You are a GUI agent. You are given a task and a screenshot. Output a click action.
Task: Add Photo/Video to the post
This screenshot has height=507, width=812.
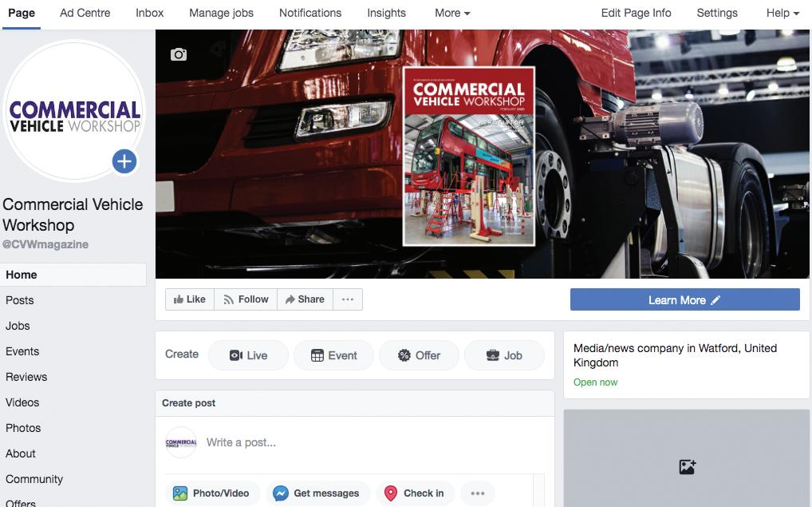[x=211, y=493]
